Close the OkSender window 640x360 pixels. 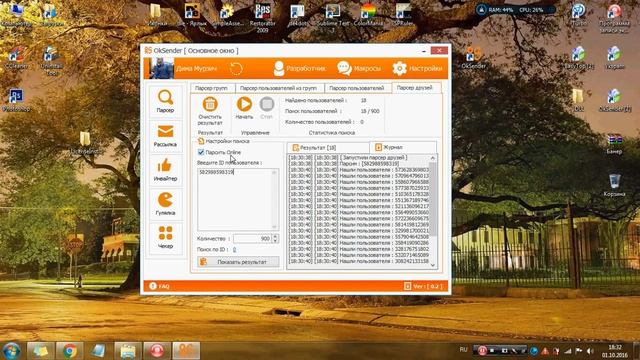tap(439, 50)
